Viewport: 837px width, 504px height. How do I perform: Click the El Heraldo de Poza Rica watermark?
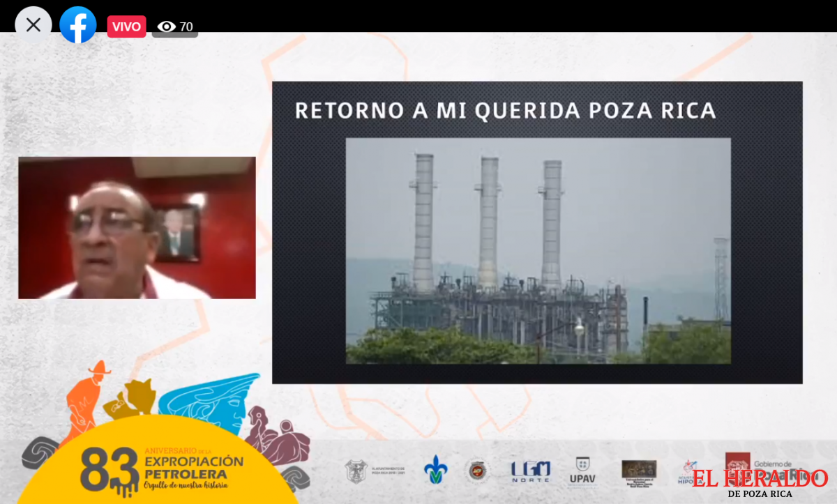tap(760, 482)
